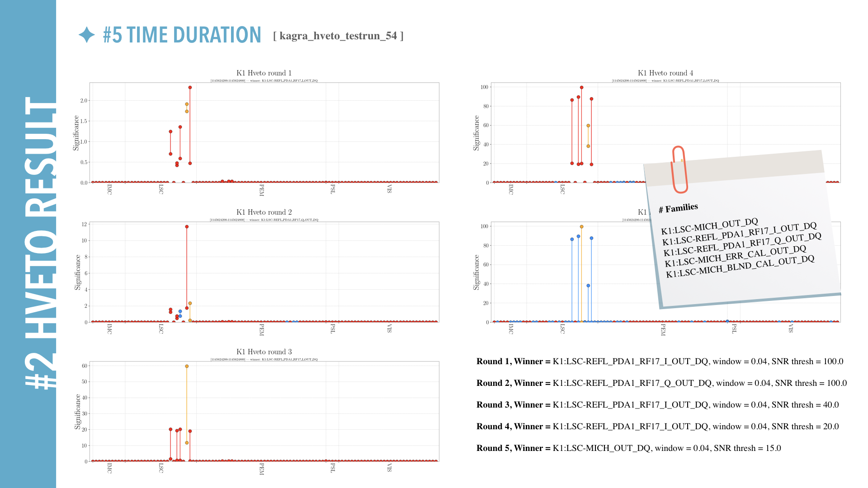Image resolution: width=868 pixels, height=488 pixels.
Task: Click the highest red peak in round 1 plot
Action: [190, 87]
